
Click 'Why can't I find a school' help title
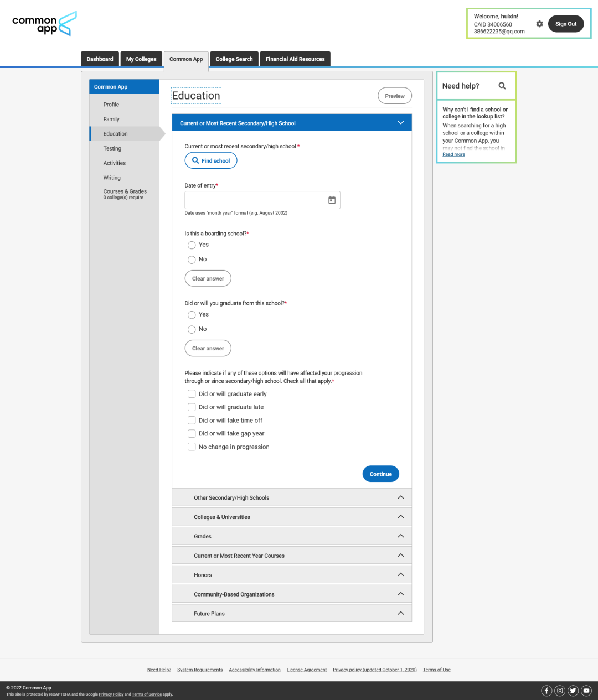[475, 113]
